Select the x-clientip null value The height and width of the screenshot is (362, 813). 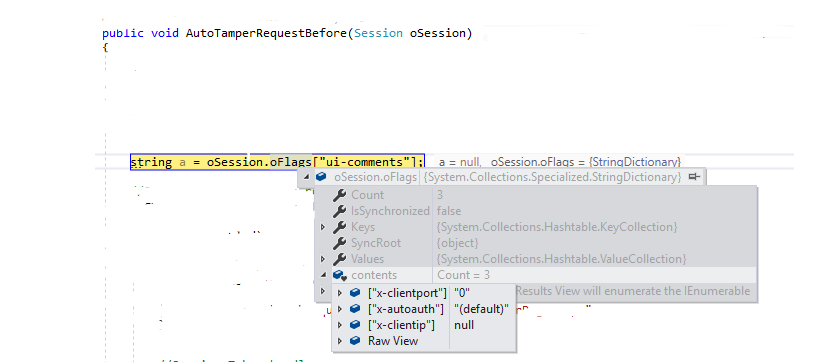point(464,325)
